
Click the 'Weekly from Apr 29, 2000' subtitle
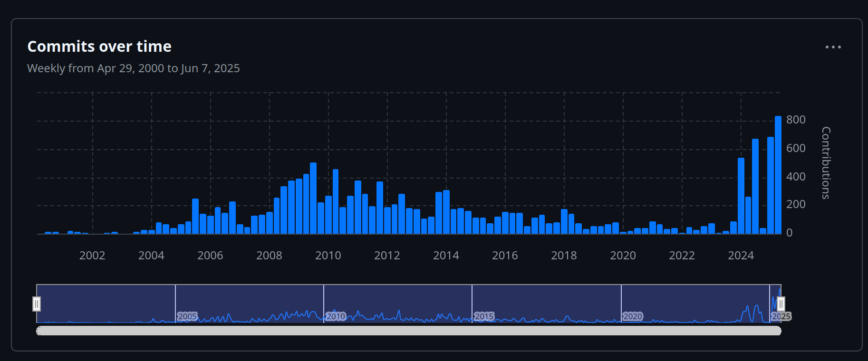pyautogui.click(x=134, y=68)
